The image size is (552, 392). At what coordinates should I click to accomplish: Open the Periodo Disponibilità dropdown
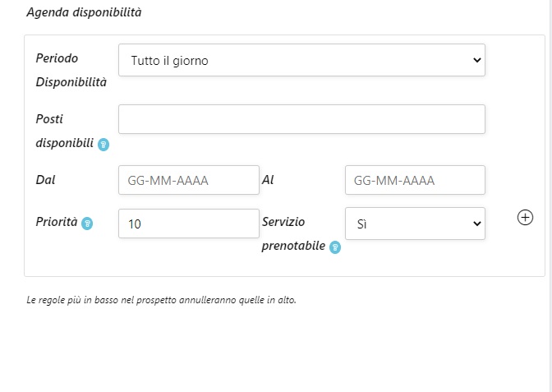tap(301, 60)
